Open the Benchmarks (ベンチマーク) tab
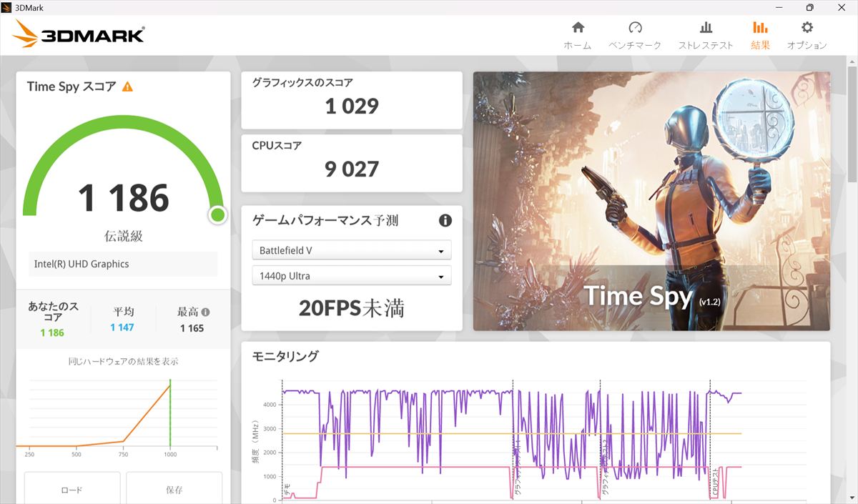 pyautogui.click(x=635, y=35)
